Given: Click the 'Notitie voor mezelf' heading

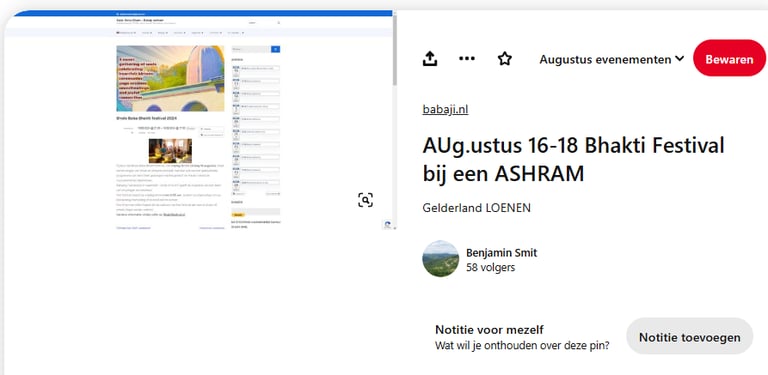Looking at the screenshot, I should (489, 329).
